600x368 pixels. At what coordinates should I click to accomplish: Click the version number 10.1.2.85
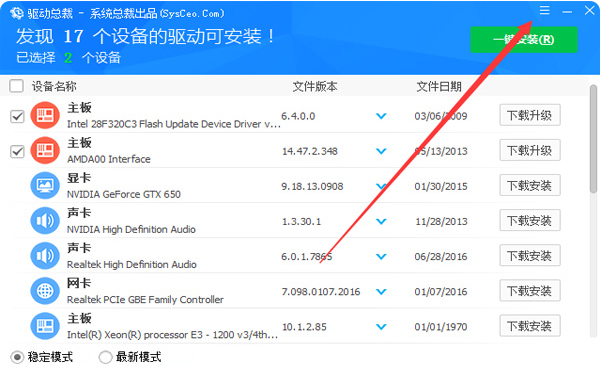pos(304,327)
